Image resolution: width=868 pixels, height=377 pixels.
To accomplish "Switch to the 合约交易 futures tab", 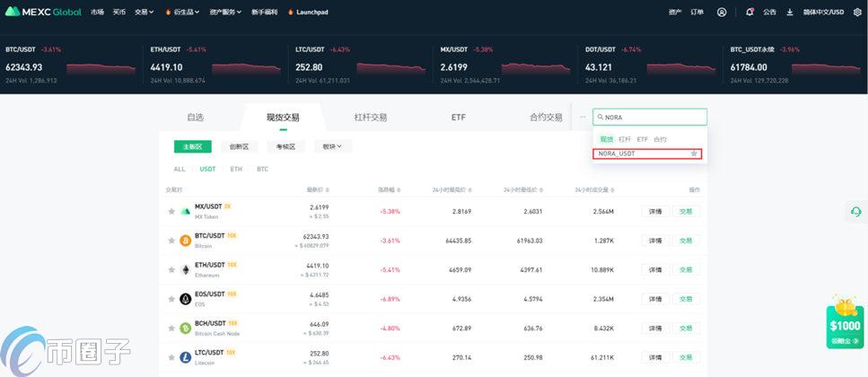I will click(546, 118).
